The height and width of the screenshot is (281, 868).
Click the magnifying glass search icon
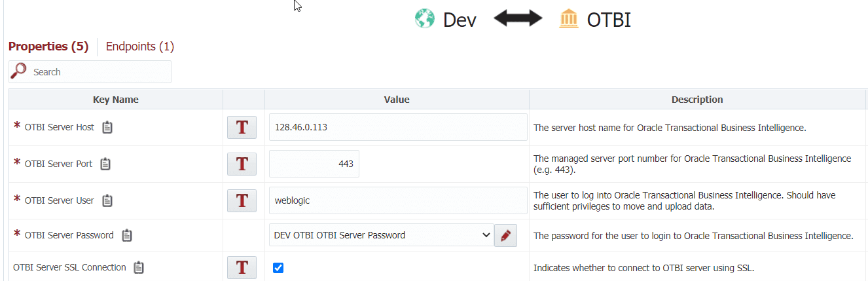point(20,71)
